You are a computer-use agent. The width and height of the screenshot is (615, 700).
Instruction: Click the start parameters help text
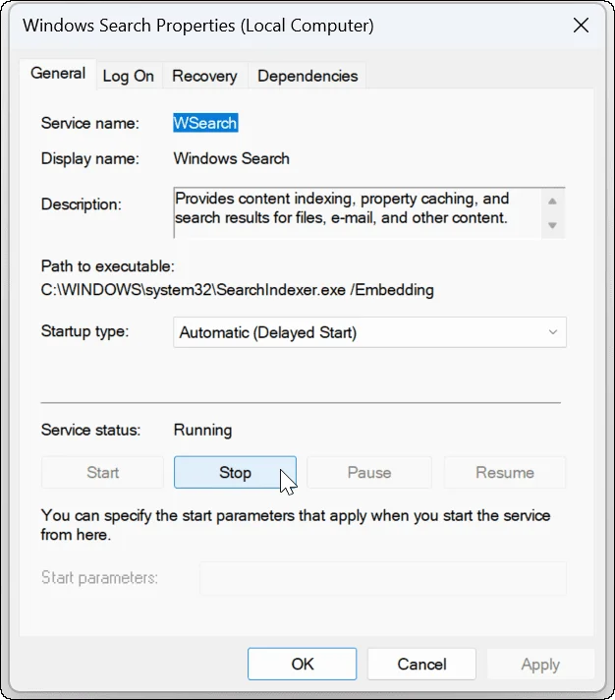tap(296, 525)
